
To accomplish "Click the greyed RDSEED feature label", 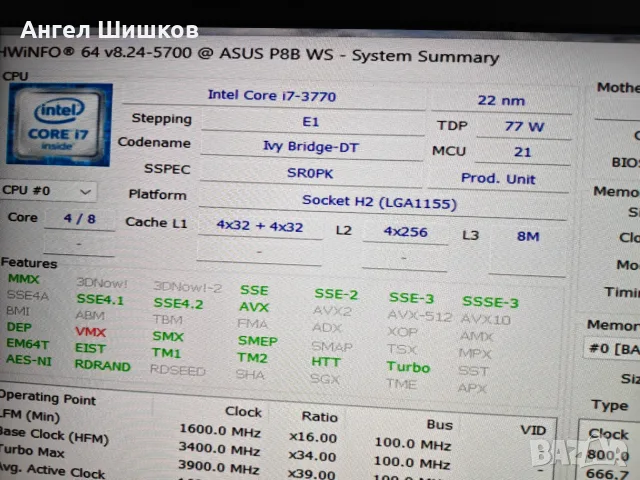I will [x=178, y=370].
